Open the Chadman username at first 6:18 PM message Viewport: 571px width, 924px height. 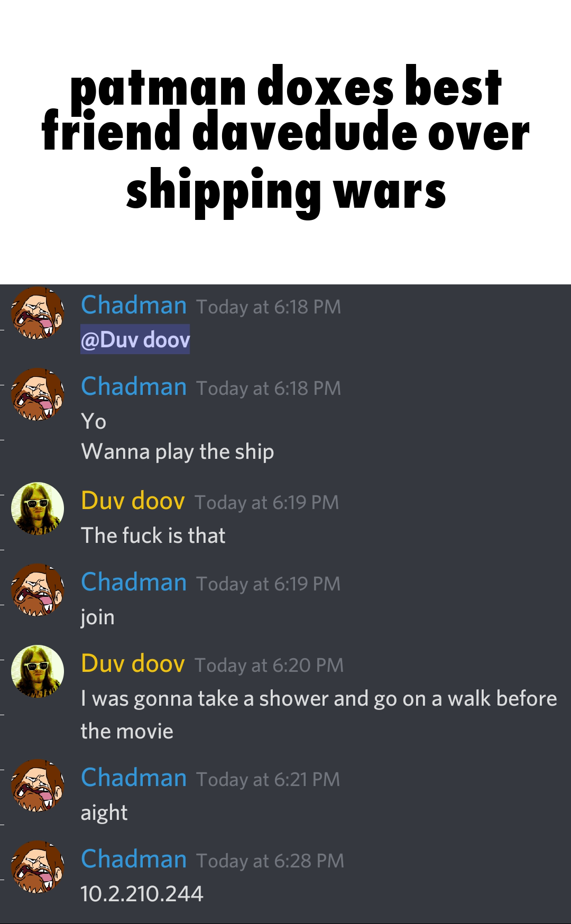click(134, 305)
